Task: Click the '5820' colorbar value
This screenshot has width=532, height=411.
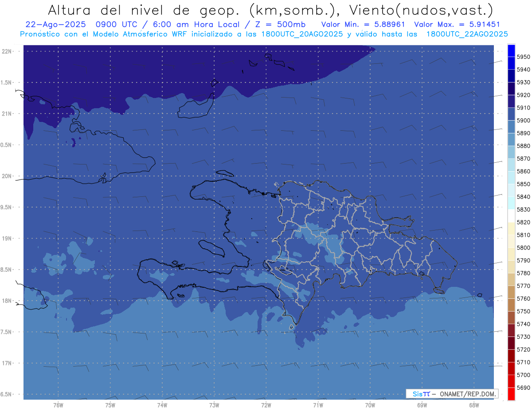Action: tap(524, 222)
